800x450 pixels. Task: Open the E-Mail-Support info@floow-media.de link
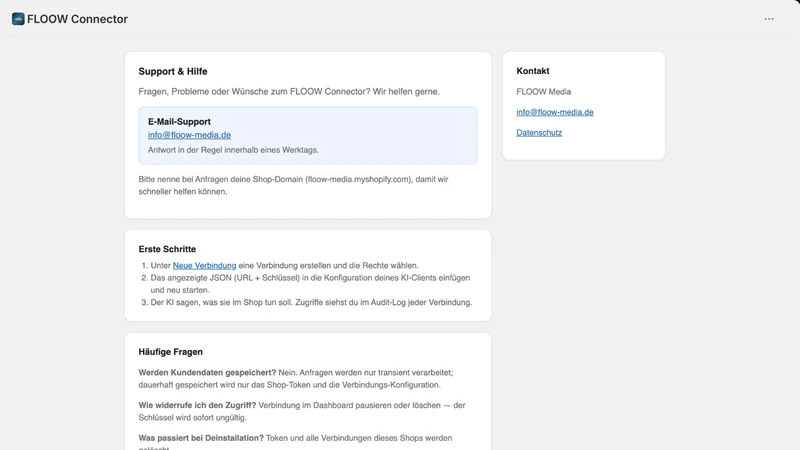(x=189, y=135)
